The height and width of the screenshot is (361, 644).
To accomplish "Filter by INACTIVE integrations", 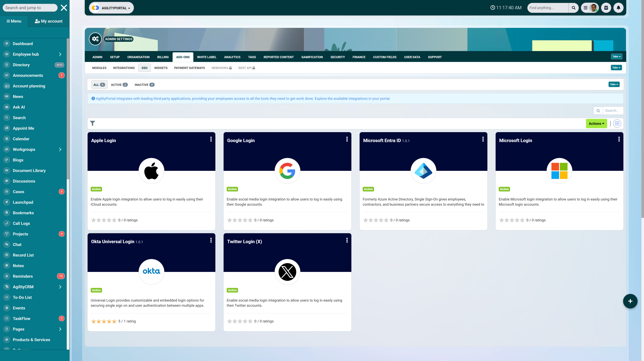I will (144, 85).
